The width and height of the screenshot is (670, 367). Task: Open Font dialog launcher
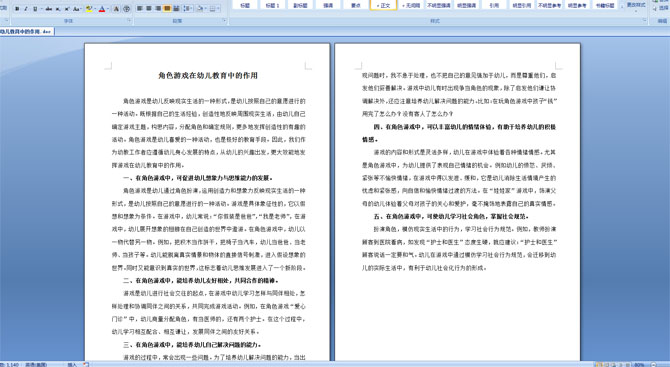pos(129,20)
